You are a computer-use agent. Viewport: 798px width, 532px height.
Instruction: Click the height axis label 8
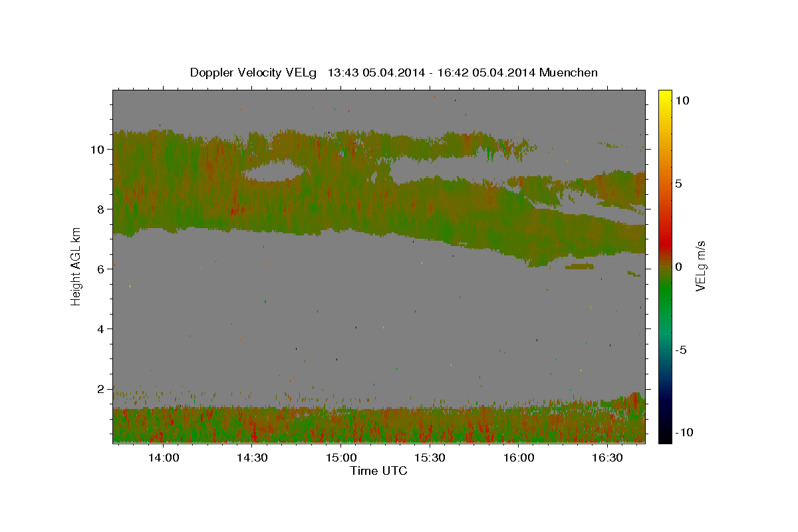[x=101, y=209]
